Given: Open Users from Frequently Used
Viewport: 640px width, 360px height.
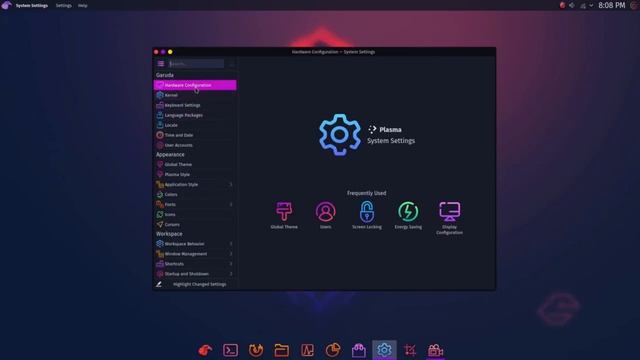Looking at the screenshot, I should click(325, 215).
